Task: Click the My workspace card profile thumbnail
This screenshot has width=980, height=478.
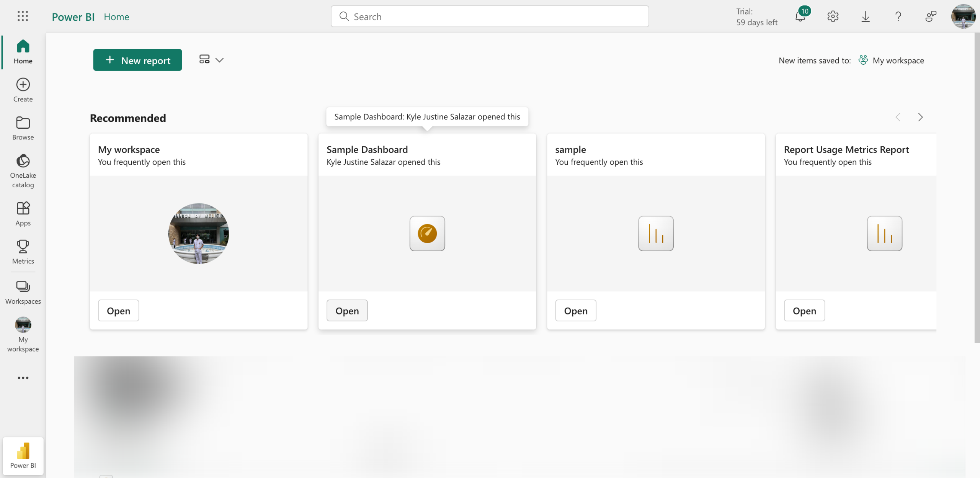Action: (199, 233)
